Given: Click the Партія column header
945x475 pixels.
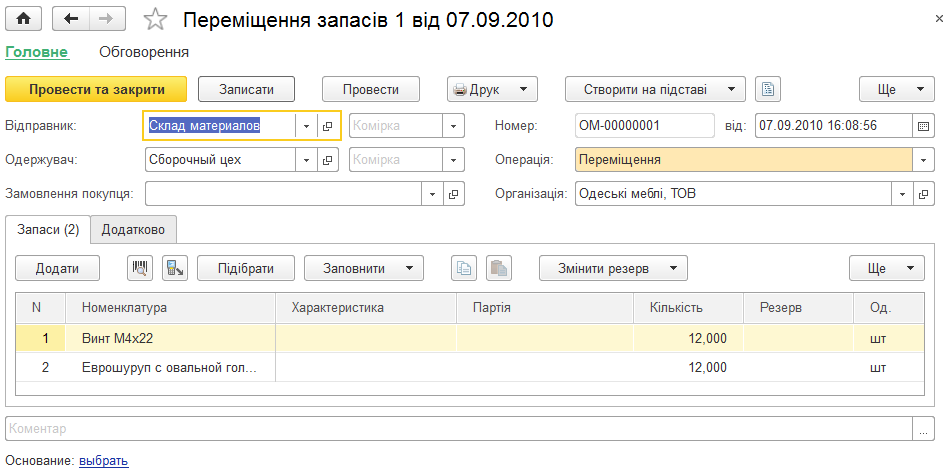Looking at the screenshot, I should [545, 307].
